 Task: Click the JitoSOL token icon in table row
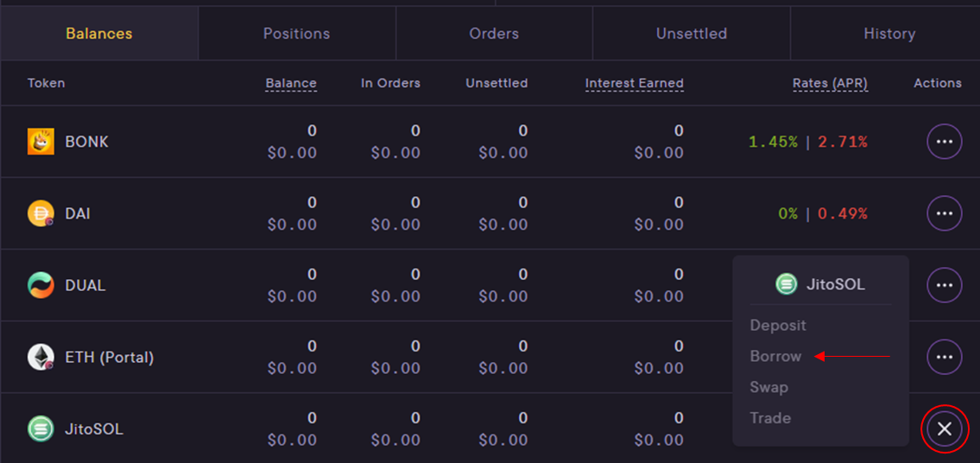(x=41, y=429)
